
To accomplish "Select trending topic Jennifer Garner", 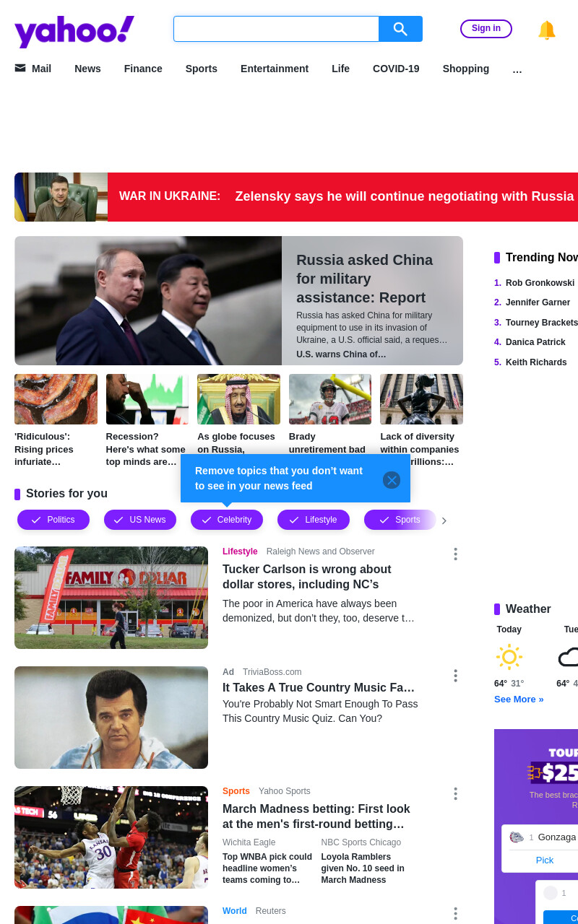I will click(x=538, y=302).
